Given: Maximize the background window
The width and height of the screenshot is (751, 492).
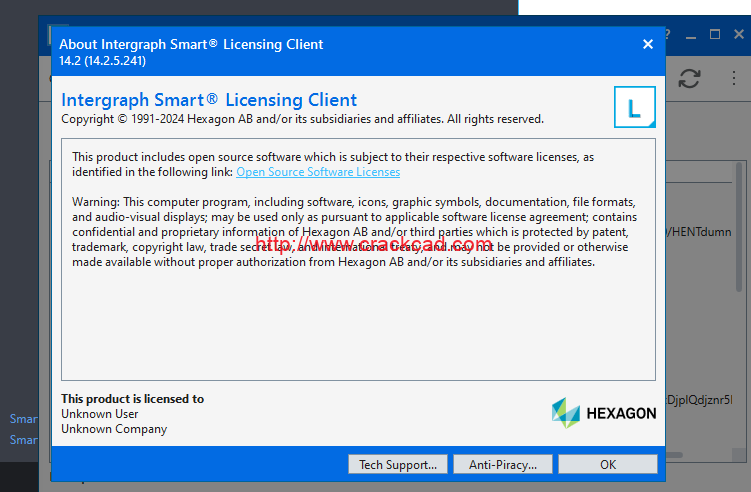Looking at the screenshot, I should pyautogui.click(x=715, y=34).
